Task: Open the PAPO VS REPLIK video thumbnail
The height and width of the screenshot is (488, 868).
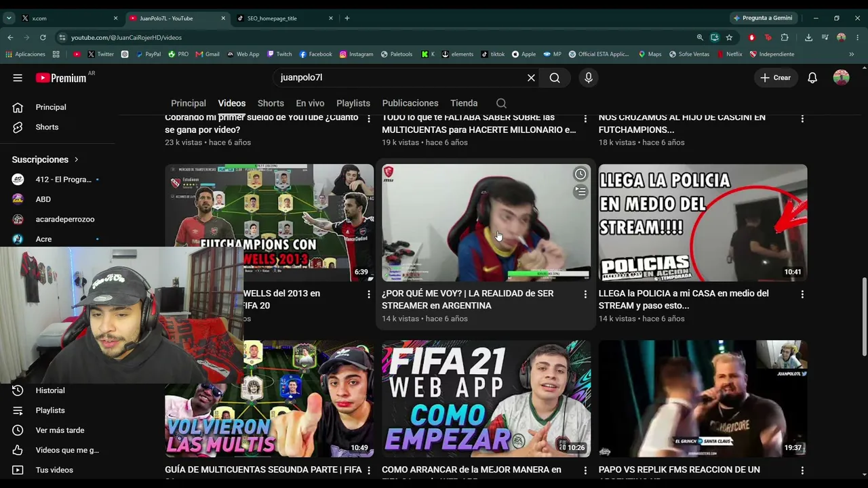Action: (703, 399)
